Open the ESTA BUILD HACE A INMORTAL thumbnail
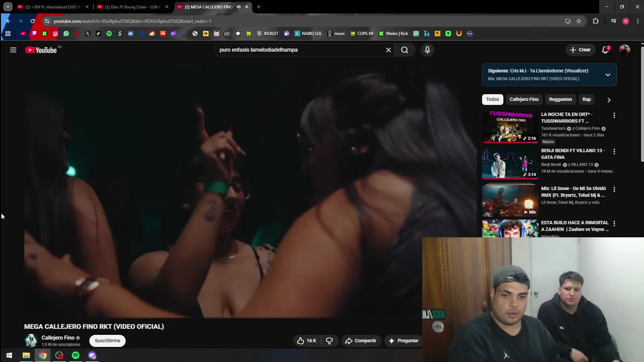The image size is (644, 362). pyautogui.click(x=510, y=228)
